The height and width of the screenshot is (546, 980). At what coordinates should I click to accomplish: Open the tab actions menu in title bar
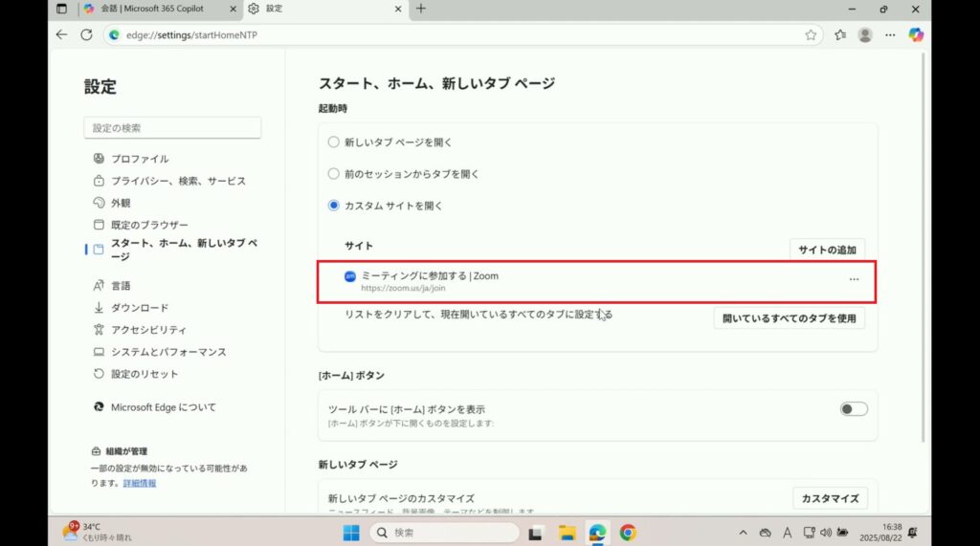[62, 9]
